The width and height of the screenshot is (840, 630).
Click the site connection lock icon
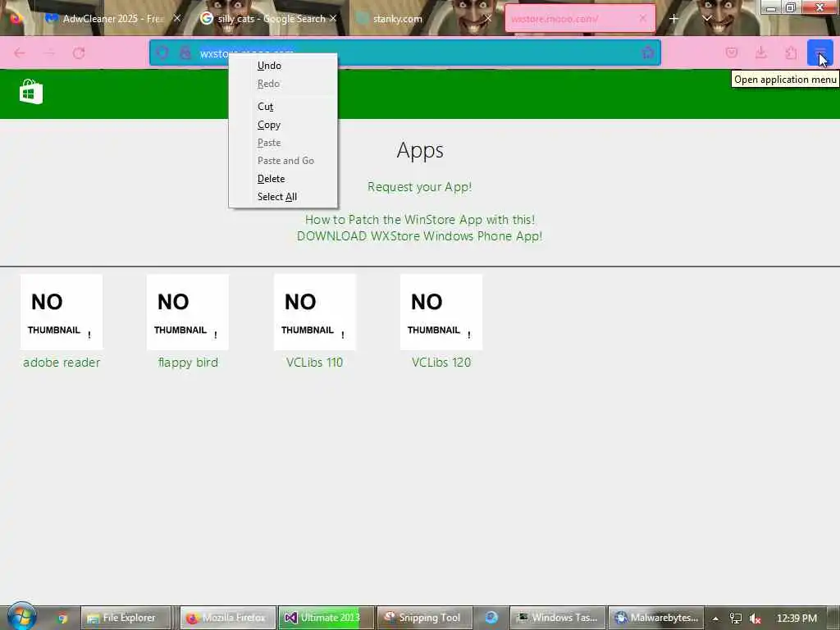point(185,53)
